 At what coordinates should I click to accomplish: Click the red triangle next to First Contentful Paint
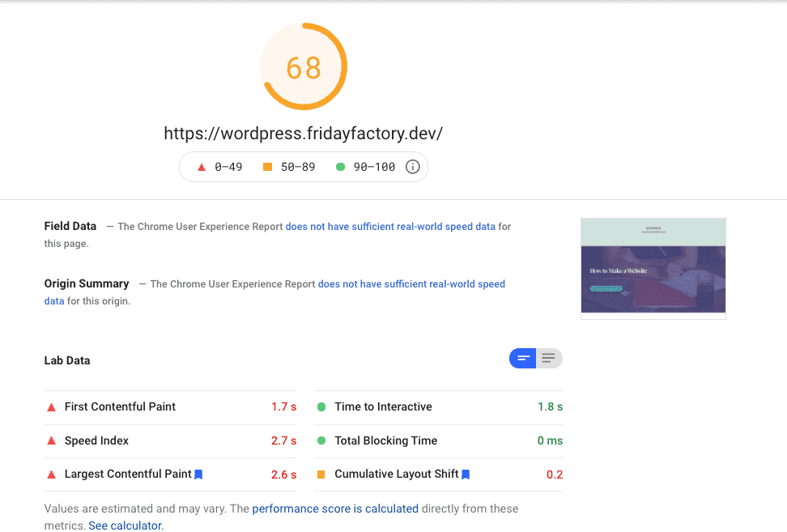point(51,407)
